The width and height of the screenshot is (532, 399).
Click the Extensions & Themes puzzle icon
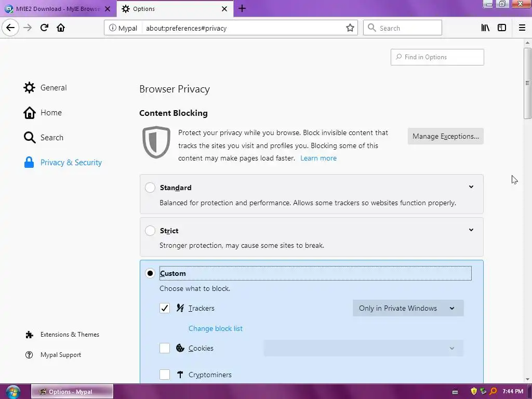tap(29, 335)
